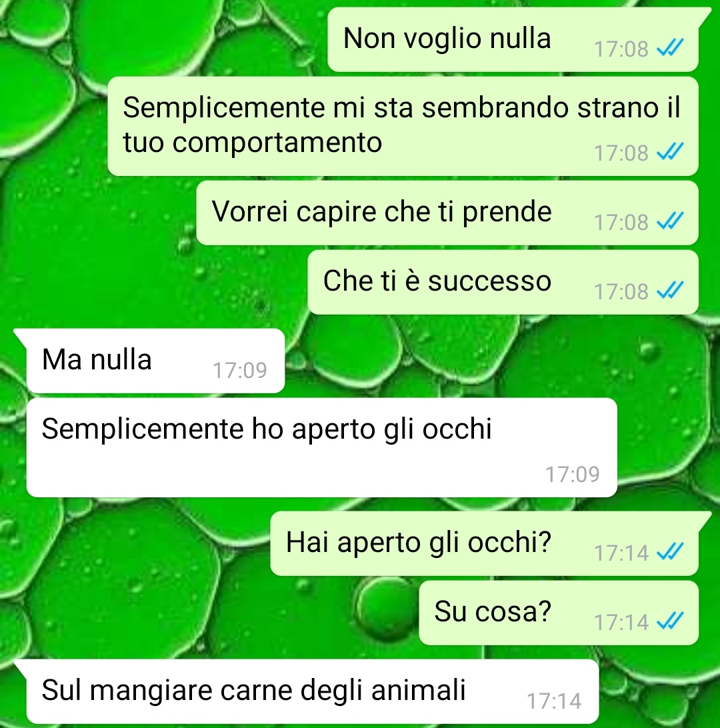Click read ticks on 'Hai aperto gli occhi?'
The image size is (720, 728).
(x=670, y=551)
